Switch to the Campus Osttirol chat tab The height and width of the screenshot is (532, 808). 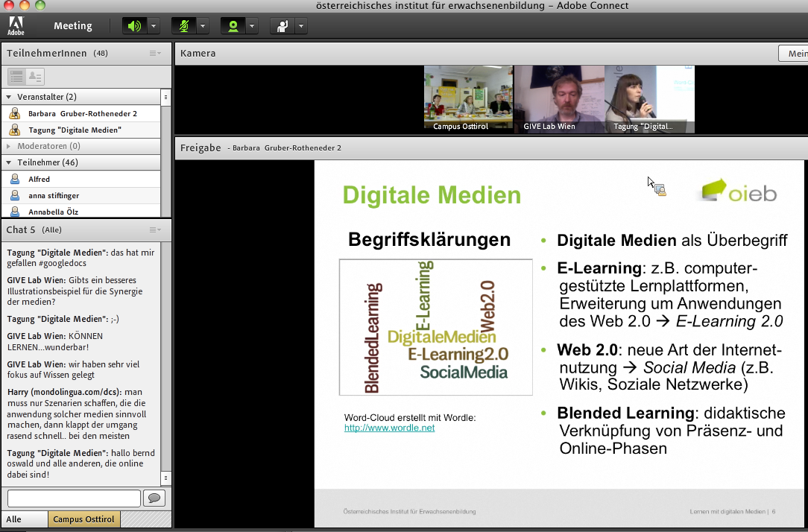[83, 519]
